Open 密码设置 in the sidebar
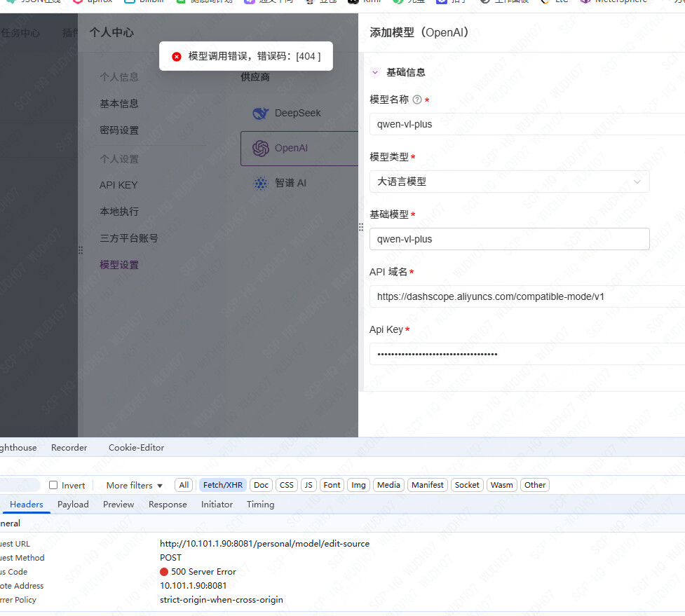Screen dimensions: 685x616 pos(119,130)
